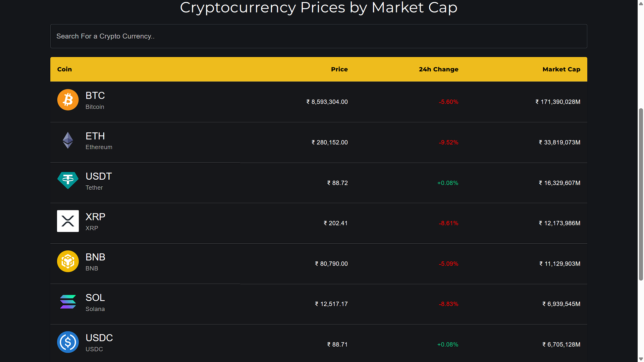The image size is (644, 362).
Task: Click the USDC blue logo icon
Action: (x=68, y=342)
